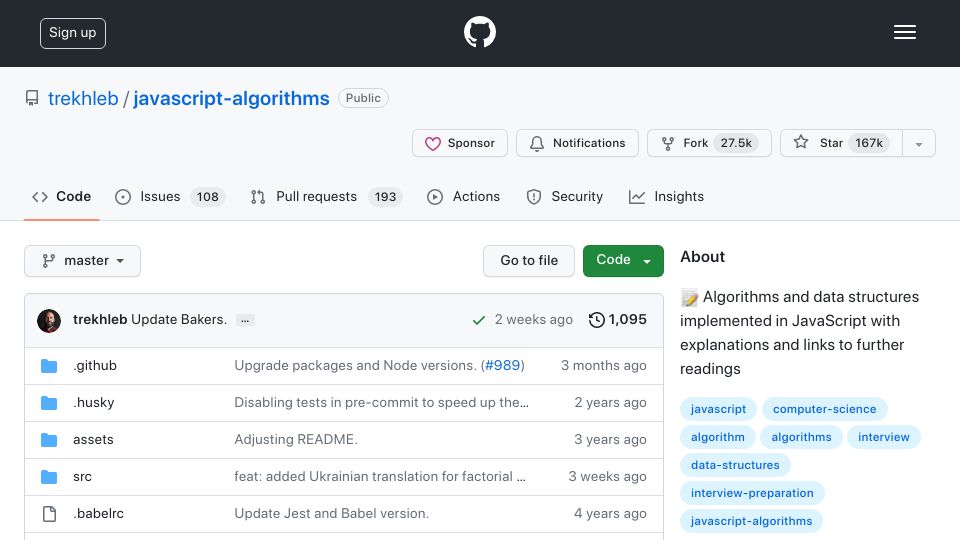
Task: Click the fork icon on the Fork button
Action: point(667,143)
